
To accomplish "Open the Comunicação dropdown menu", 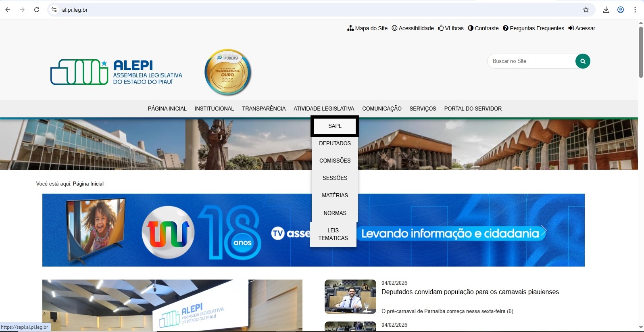I will pos(381,109).
